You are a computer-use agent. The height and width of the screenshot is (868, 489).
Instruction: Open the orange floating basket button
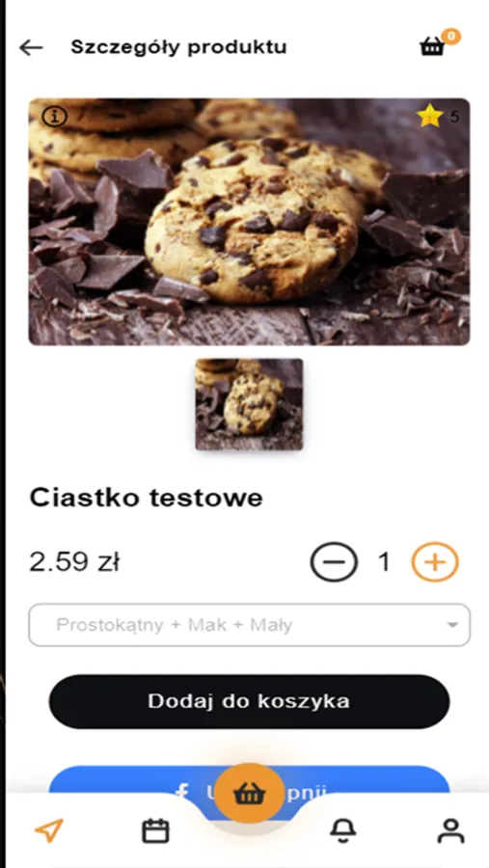(x=249, y=794)
